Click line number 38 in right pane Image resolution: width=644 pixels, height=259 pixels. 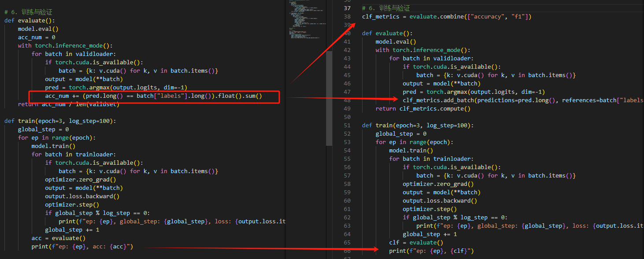click(x=347, y=17)
